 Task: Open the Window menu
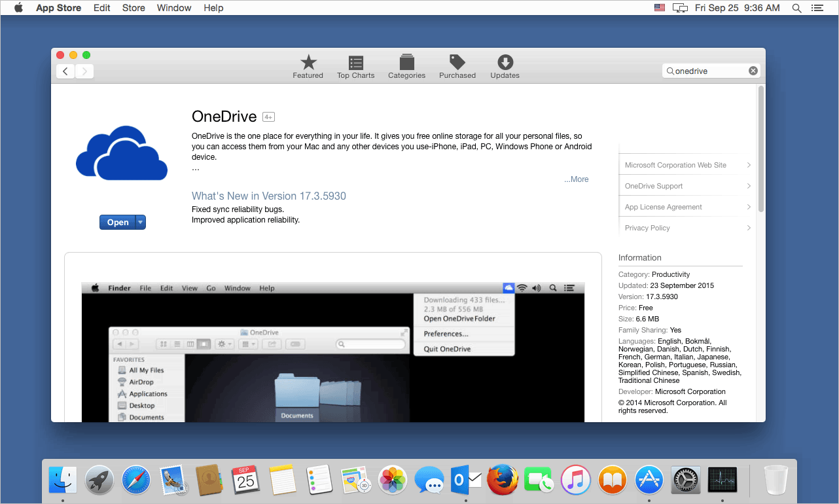174,8
